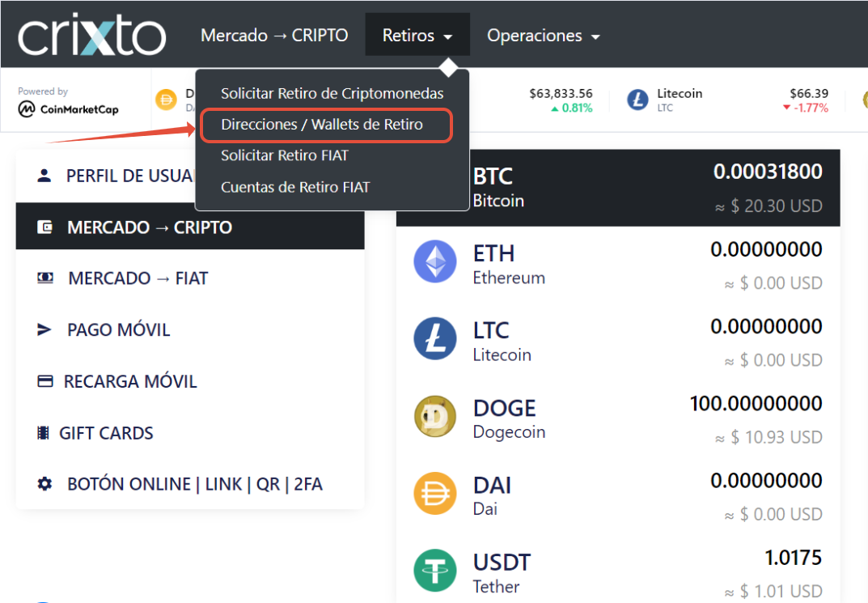Open GIFT CARDS sidebar item
The width and height of the screenshot is (868, 603).
(x=190, y=433)
